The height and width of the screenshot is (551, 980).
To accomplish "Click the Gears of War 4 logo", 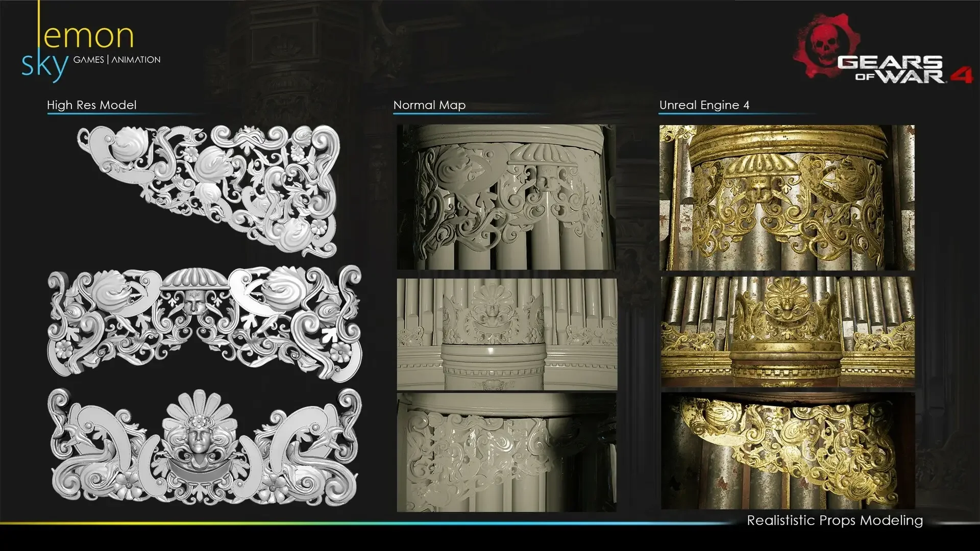I will pyautogui.click(x=883, y=48).
